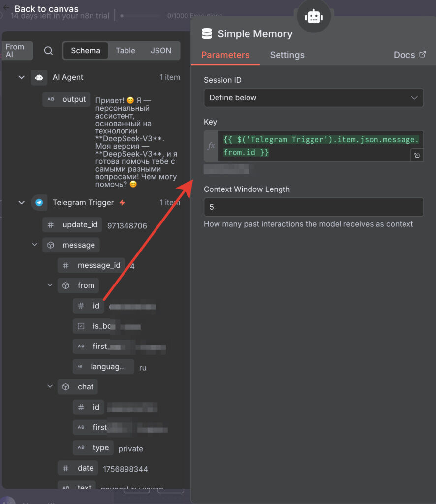Collapse the message object node

coord(35,245)
